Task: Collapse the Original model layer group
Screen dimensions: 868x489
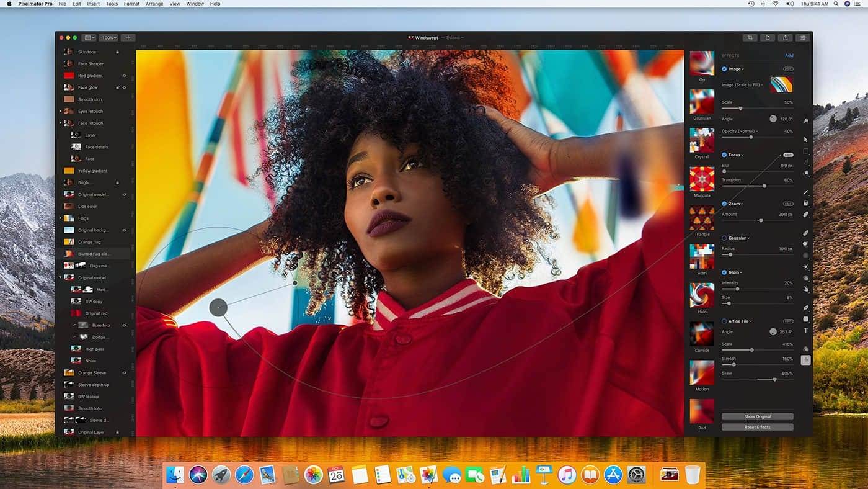Action: point(60,277)
